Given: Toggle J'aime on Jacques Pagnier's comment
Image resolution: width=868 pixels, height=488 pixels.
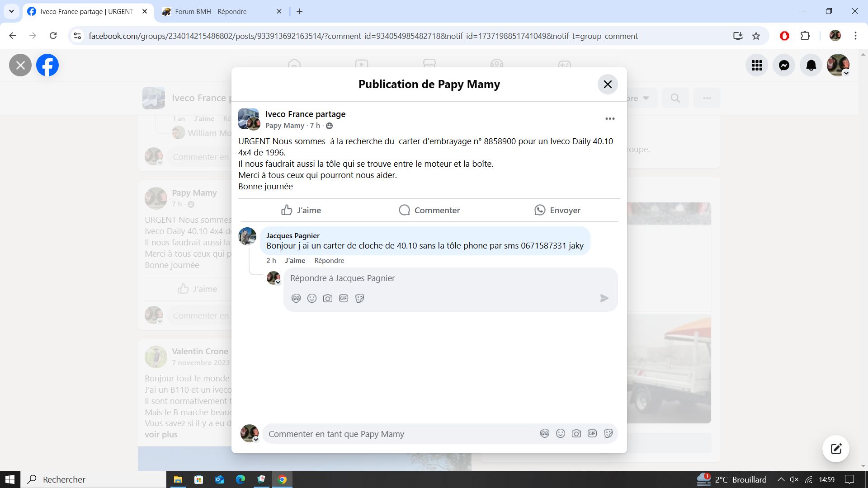Looking at the screenshot, I should pos(295,261).
